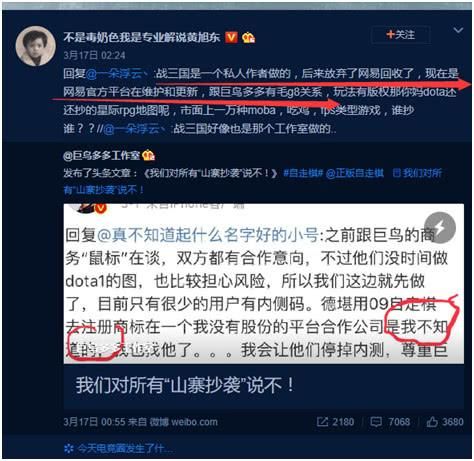Click the first @一朵浮云 mention link
Image resolution: width=474 pixels, height=461 pixels.
pyautogui.click(x=117, y=73)
